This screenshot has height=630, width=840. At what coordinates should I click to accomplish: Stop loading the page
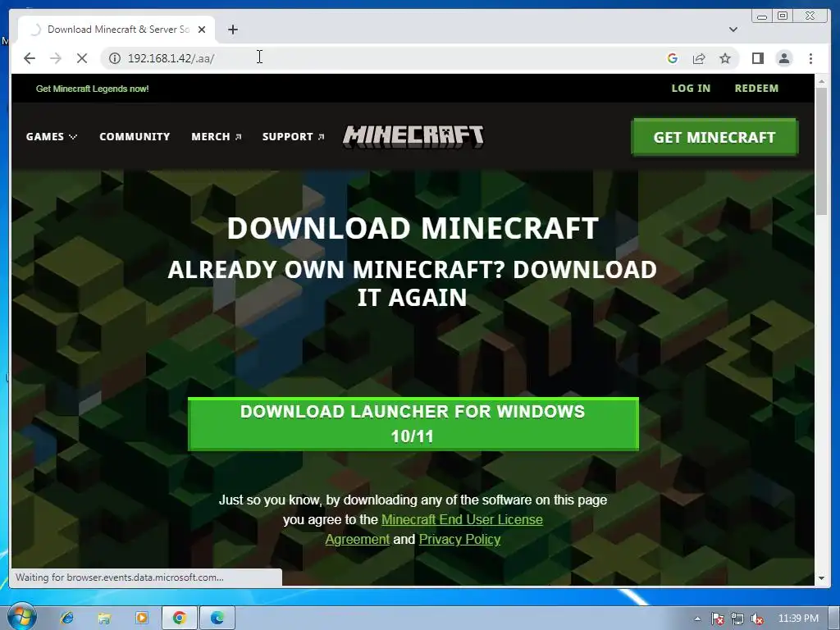point(82,58)
